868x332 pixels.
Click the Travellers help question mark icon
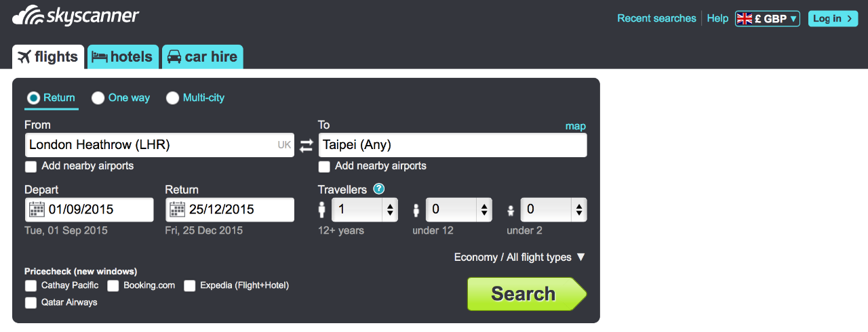[378, 189]
